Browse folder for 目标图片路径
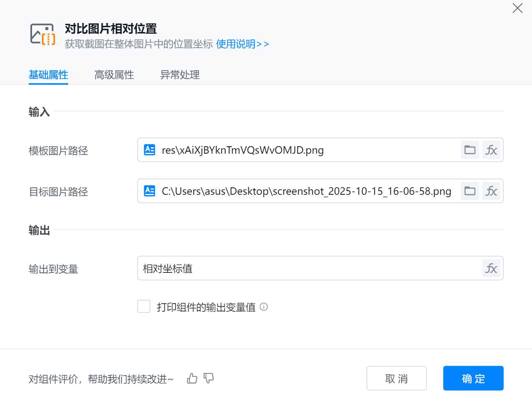This screenshot has width=532, height=401. click(x=470, y=191)
